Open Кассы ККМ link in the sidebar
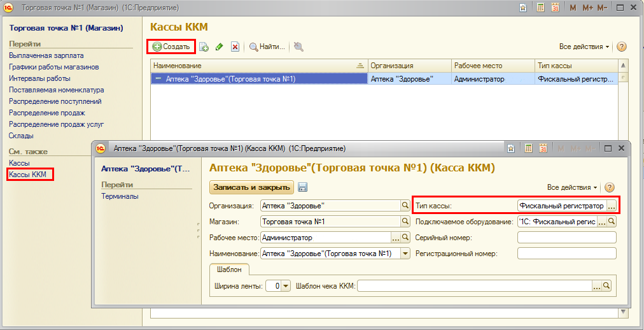This screenshot has width=644, height=330. click(31, 175)
